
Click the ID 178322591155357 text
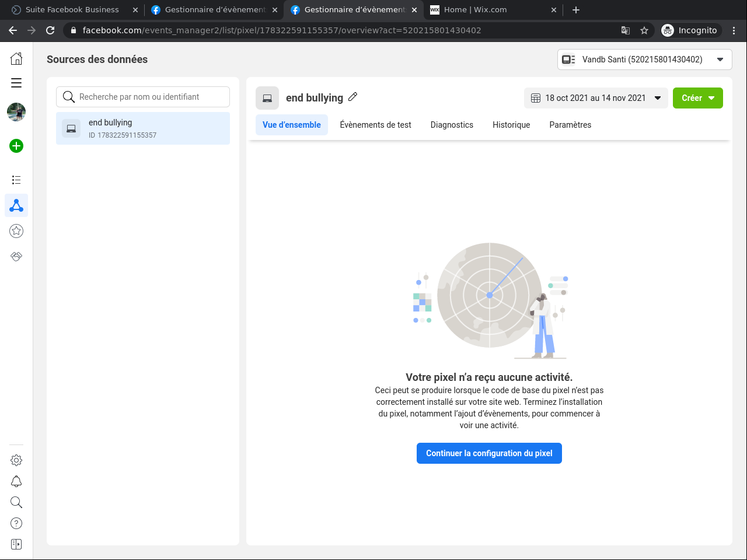point(123,135)
